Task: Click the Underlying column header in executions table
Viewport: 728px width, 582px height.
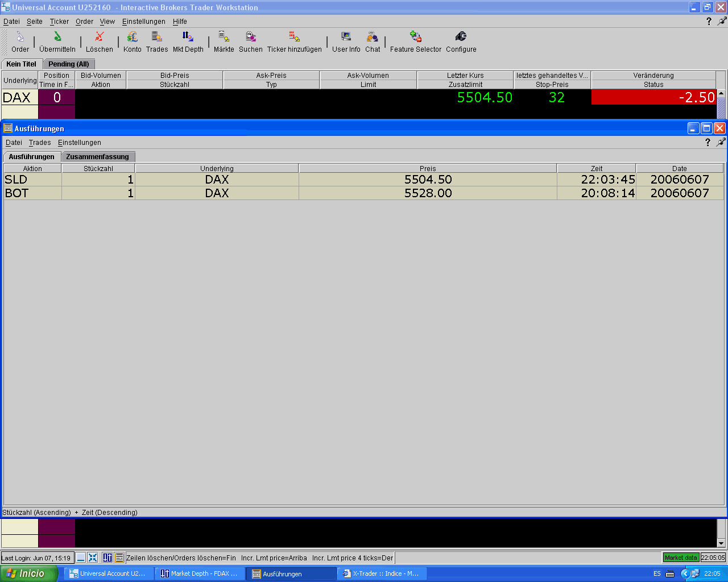Action: (x=217, y=168)
